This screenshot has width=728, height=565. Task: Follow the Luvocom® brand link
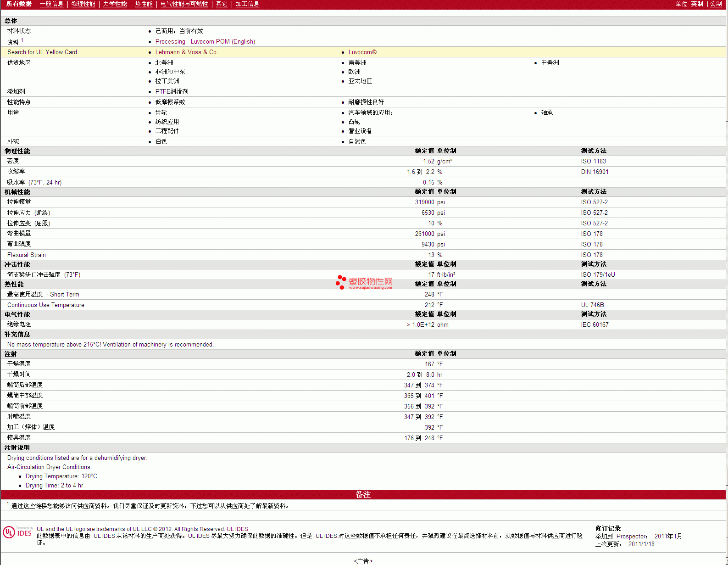(x=362, y=52)
